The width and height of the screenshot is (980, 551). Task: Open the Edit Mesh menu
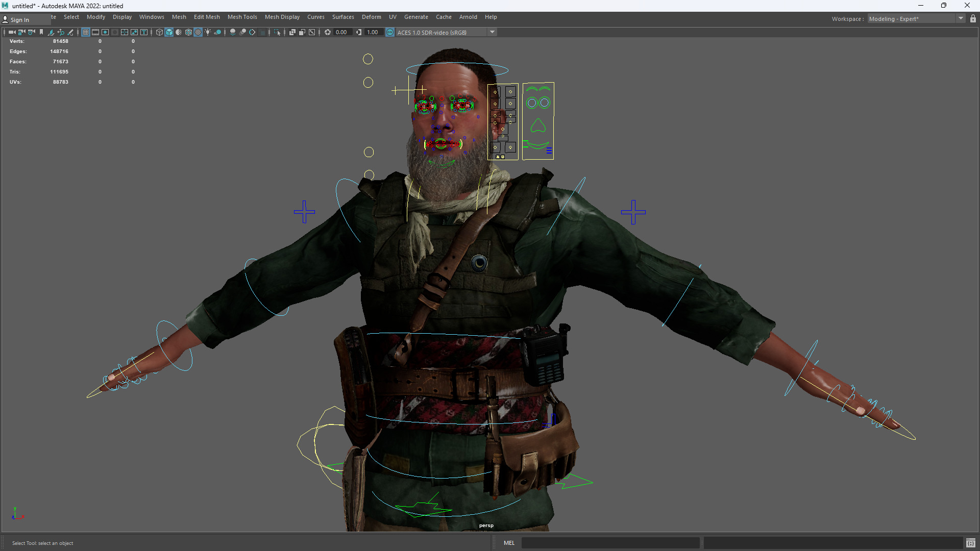pos(207,17)
